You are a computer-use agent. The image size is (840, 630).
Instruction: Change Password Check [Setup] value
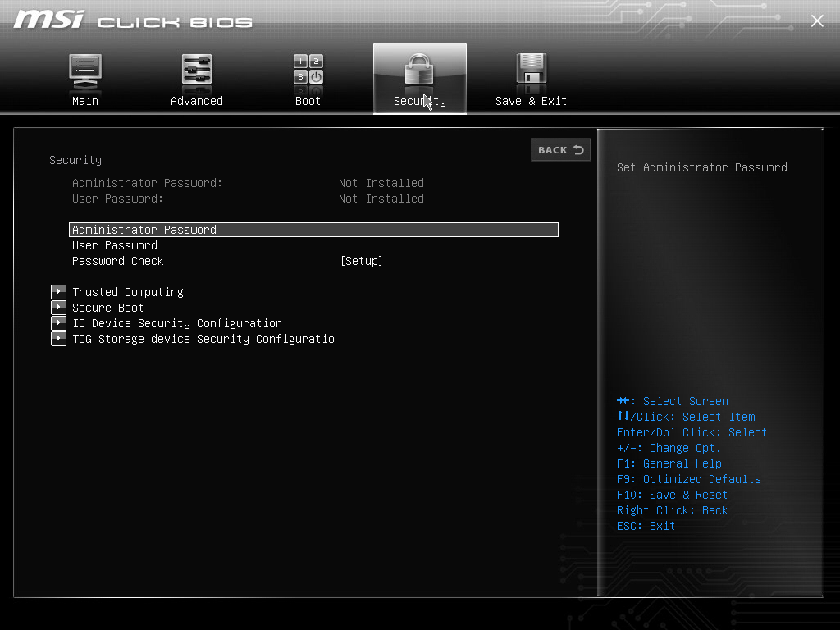click(x=362, y=261)
